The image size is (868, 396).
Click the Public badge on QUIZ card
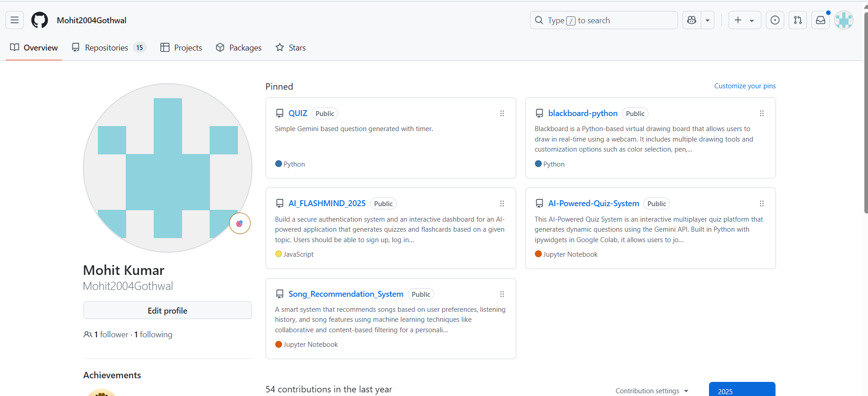click(325, 114)
